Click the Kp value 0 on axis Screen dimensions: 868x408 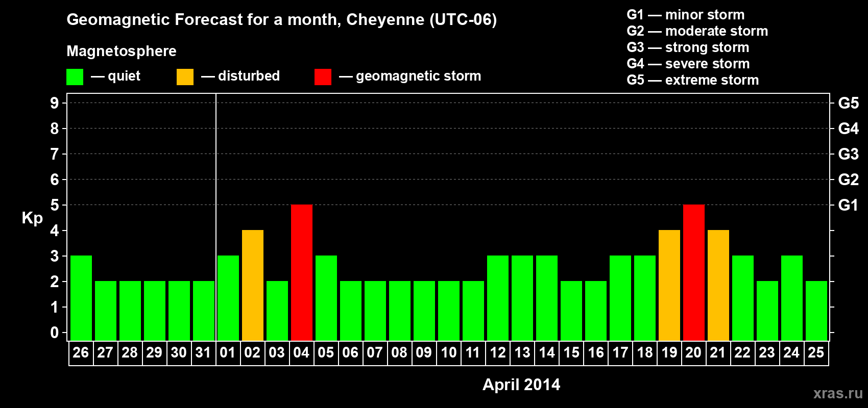point(55,333)
